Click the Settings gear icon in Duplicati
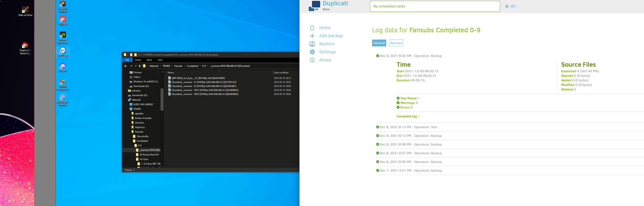This screenshot has height=206, width=644. click(x=312, y=52)
